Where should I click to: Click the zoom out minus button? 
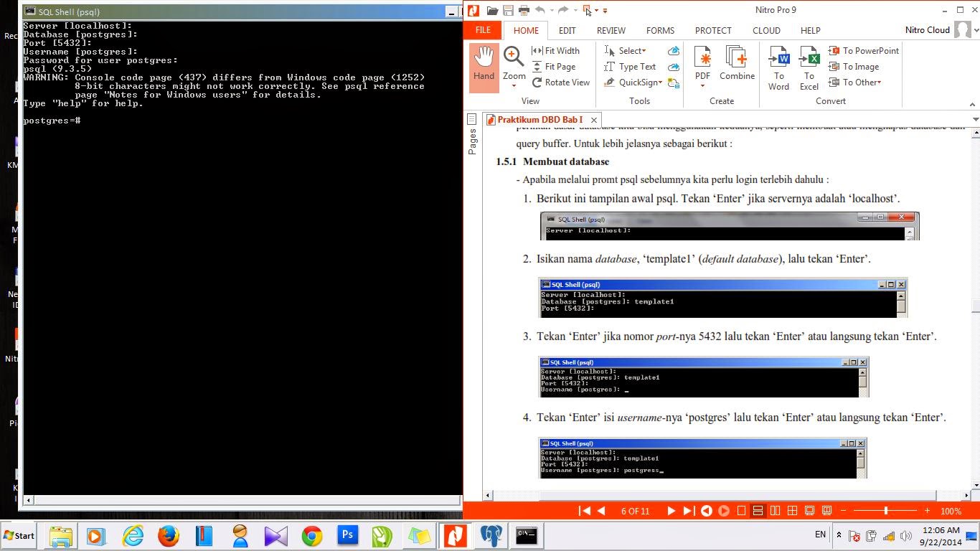(843, 511)
